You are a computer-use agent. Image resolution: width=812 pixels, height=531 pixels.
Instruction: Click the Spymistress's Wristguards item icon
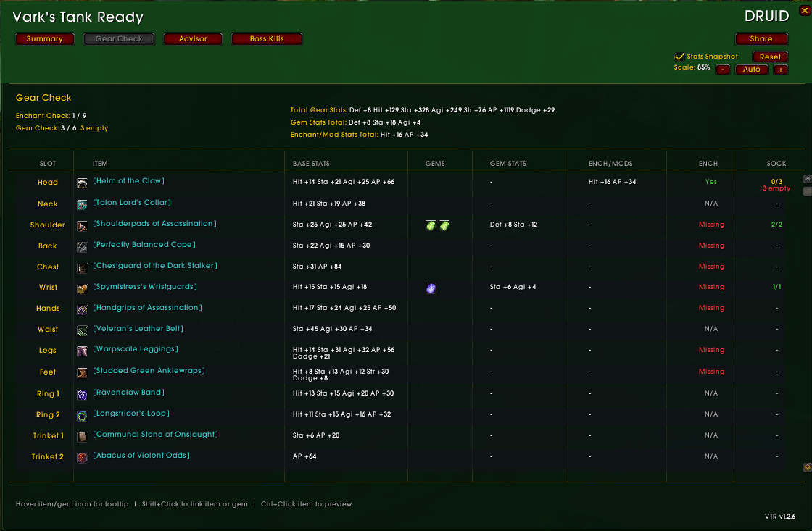pos(82,289)
